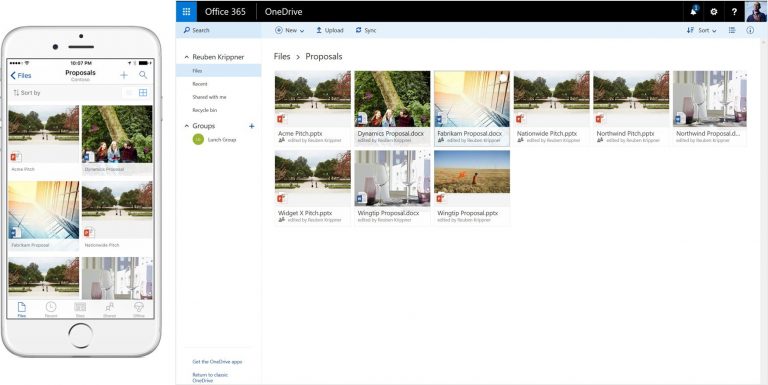The height and width of the screenshot is (385, 768).
Task: Toggle the list view on the phone
Action: pos(129,93)
